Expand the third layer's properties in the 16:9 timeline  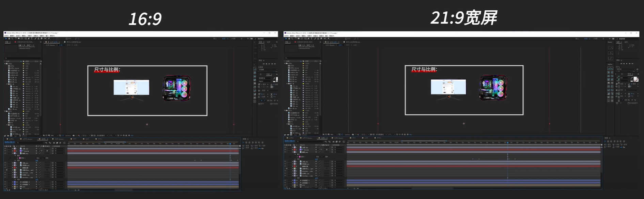(x=13, y=153)
